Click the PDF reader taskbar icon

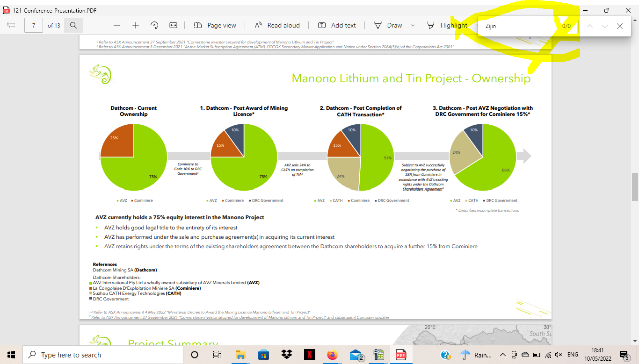click(x=401, y=355)
